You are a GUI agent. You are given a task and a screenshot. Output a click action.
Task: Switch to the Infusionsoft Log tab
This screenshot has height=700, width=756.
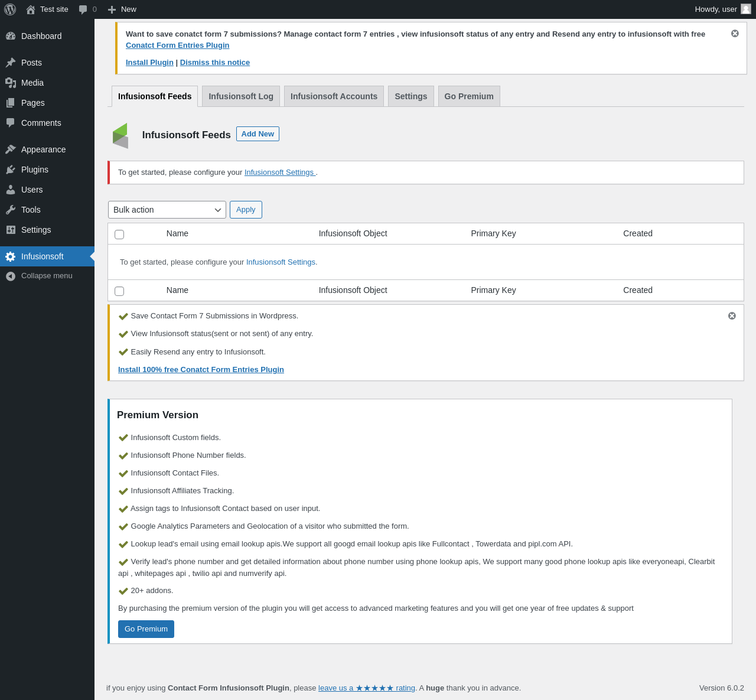241,96
